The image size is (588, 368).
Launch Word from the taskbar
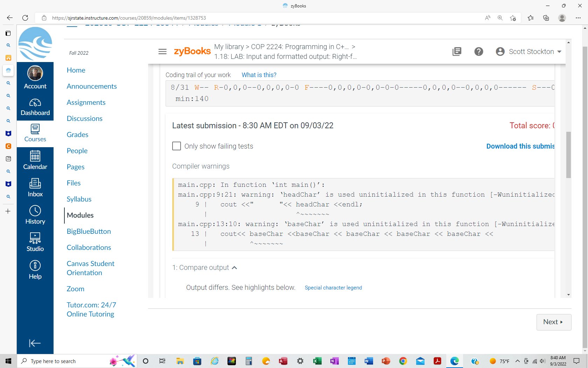tap(369, 361)
